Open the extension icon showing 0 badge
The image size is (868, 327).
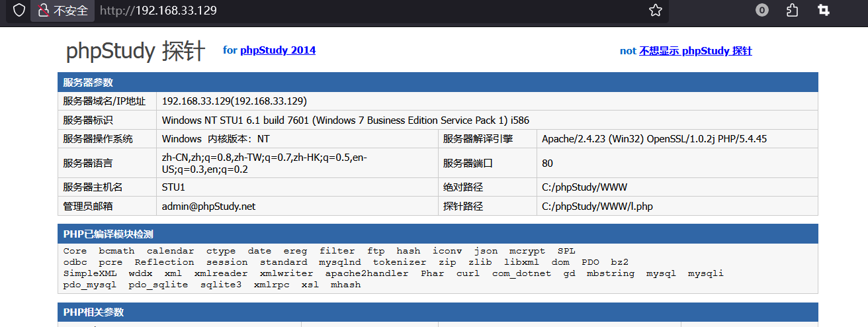coord(762,11)
